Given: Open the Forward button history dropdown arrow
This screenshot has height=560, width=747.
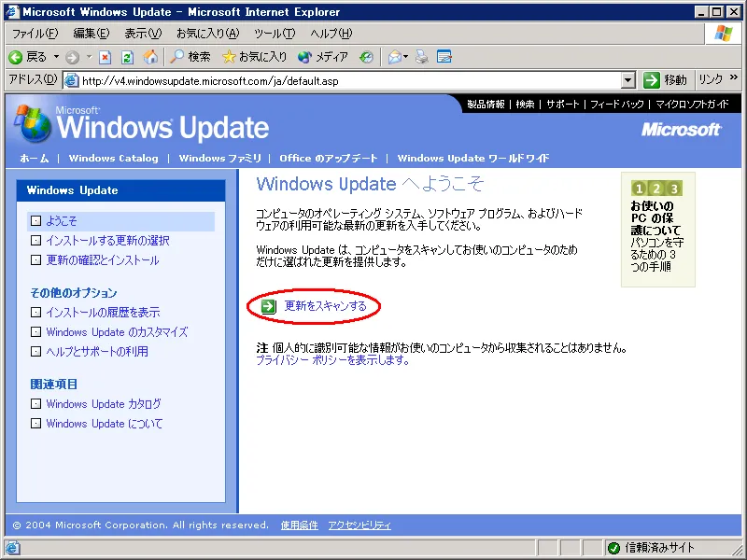Looking at the screenshot, I should pos(89,57).
